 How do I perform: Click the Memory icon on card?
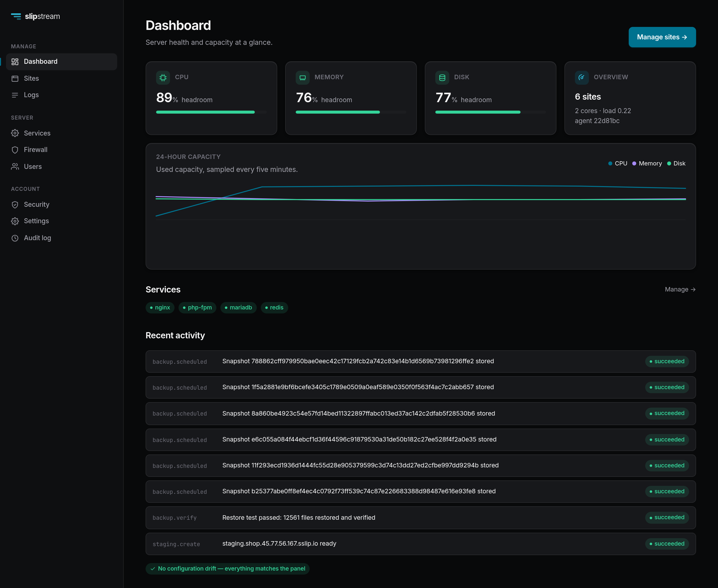303,77
